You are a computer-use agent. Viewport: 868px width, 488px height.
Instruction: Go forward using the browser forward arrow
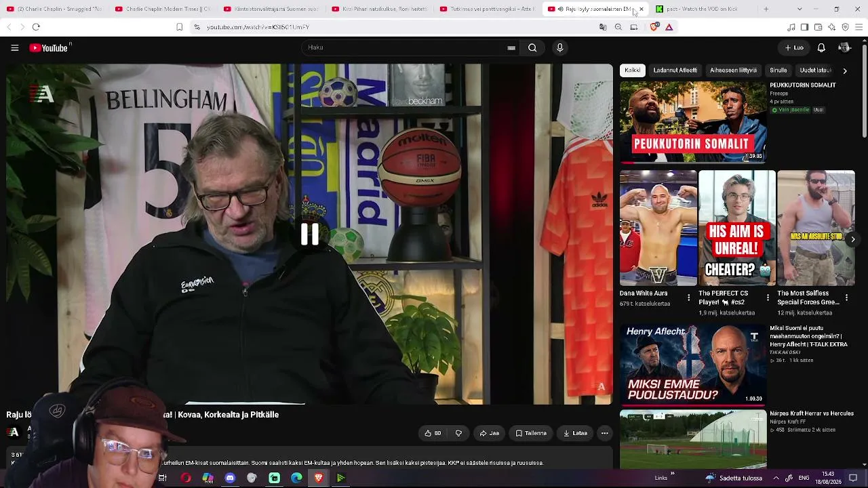[22, 27]
